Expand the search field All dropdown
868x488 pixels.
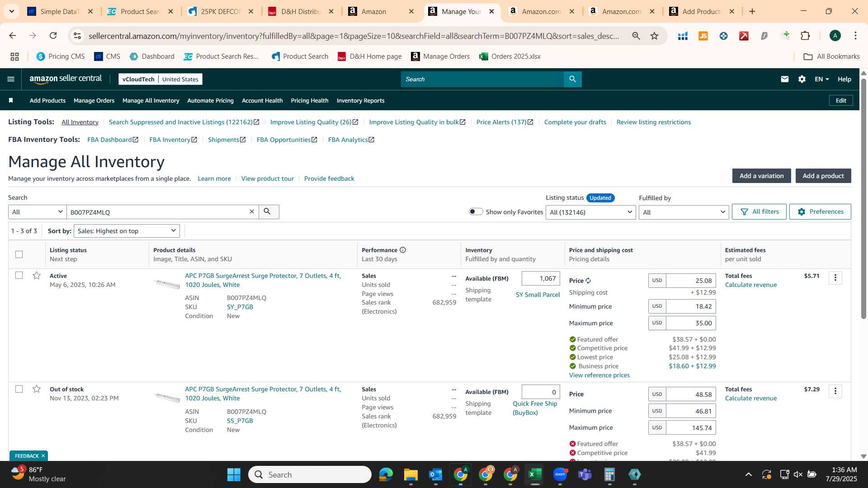(x=38, y=212)
